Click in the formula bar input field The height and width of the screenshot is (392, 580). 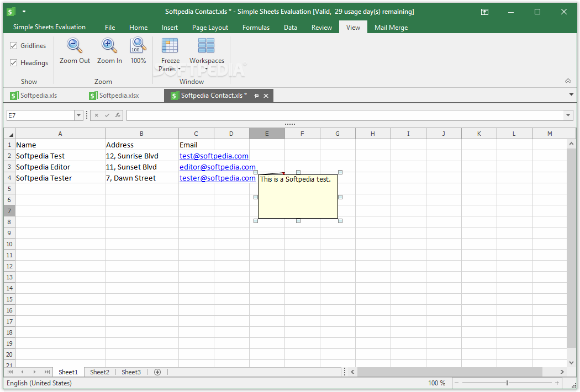click(x=345, y=115)
